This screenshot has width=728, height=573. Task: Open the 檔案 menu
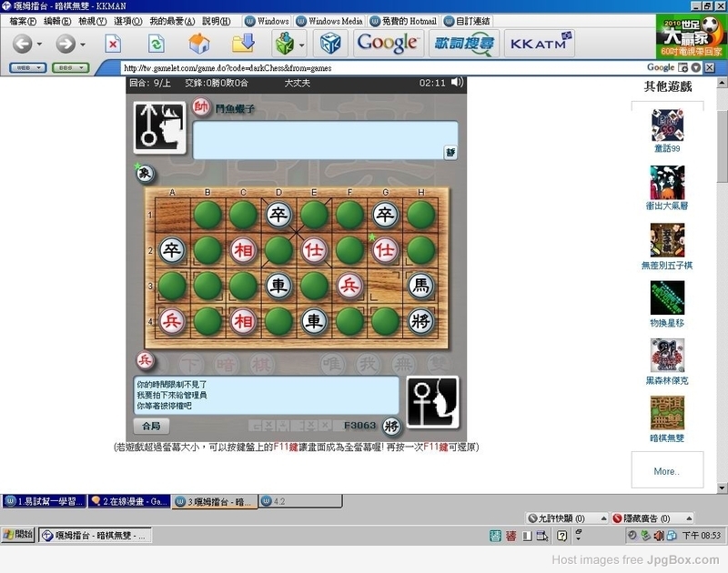tap(23, 21)
